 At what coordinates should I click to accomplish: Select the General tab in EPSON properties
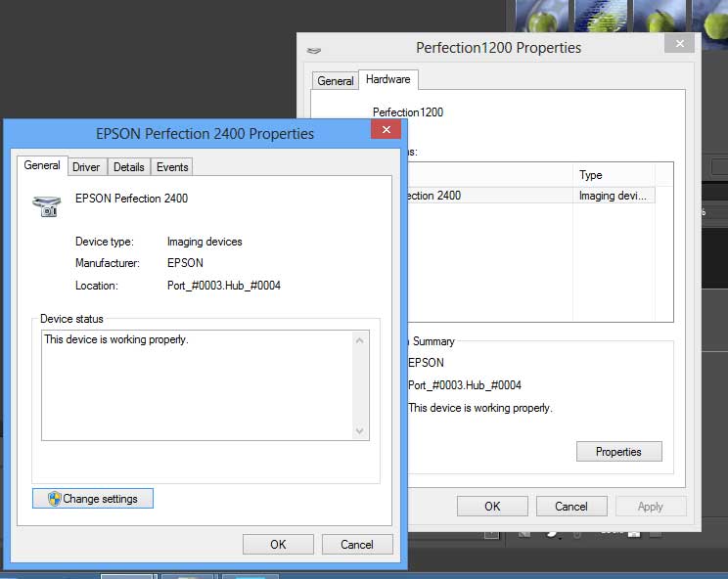[x=42, y=166]
